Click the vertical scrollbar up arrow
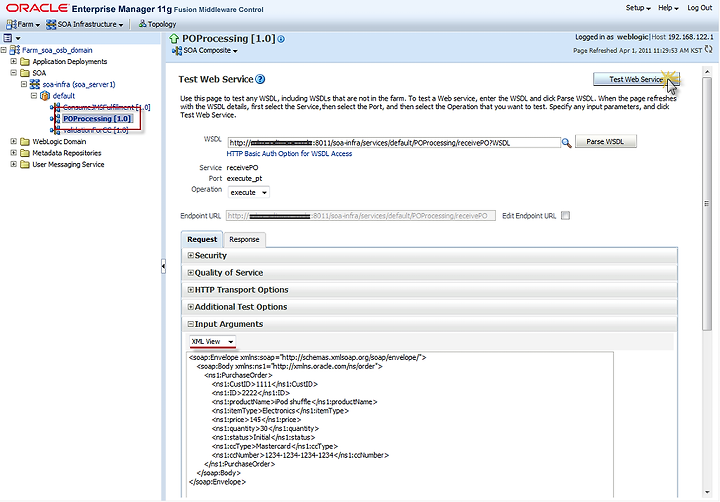The image size is (720, 502). (707, 72)
